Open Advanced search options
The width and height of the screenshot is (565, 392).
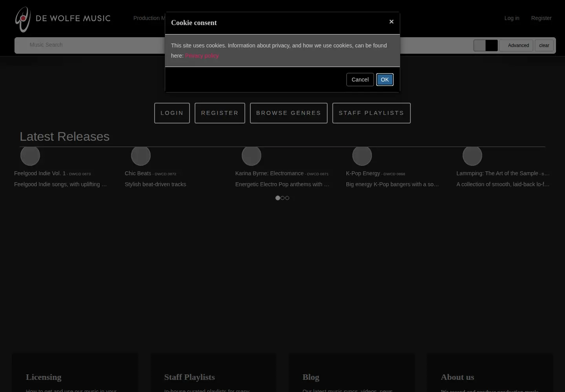516,45
